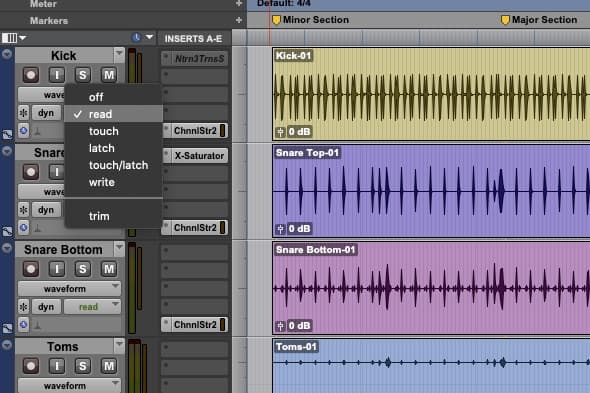Screen dimensions: 590x393
Task: Mute the Snare Bottom track
Action: (109, 269)
